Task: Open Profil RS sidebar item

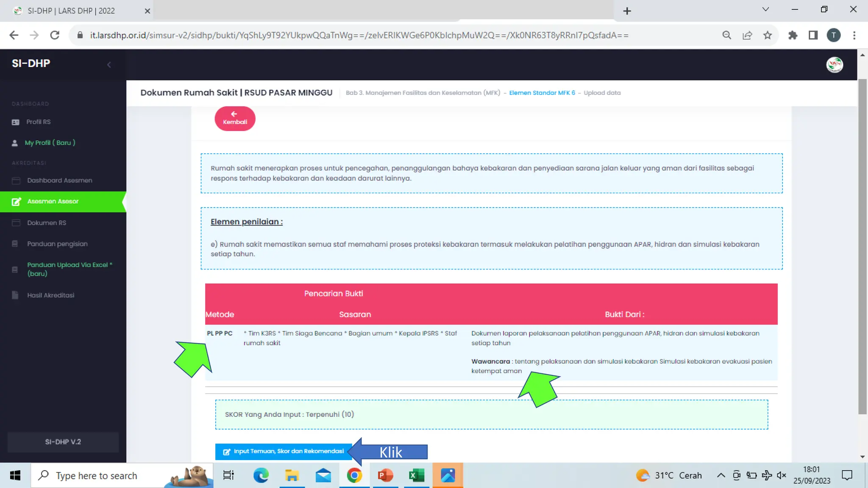Action: pos(38,122)
